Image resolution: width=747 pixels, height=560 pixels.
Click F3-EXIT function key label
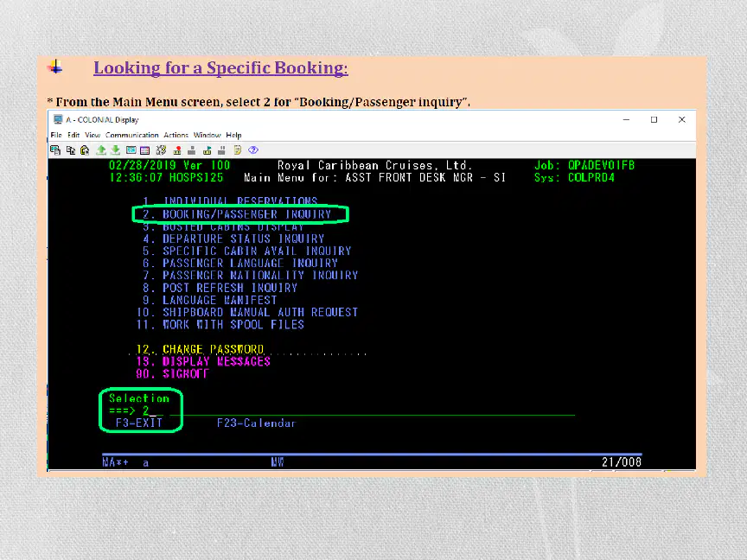coord(139,423)
